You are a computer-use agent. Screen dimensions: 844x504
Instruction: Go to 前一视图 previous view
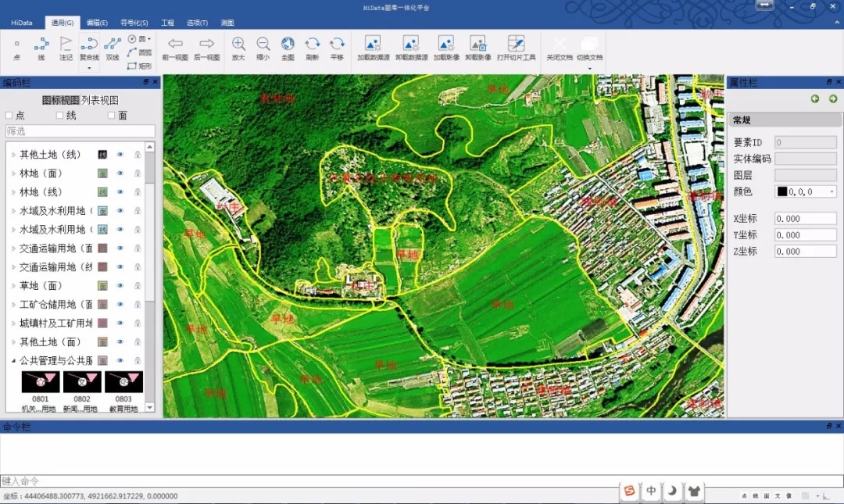[x=175, y=48]
